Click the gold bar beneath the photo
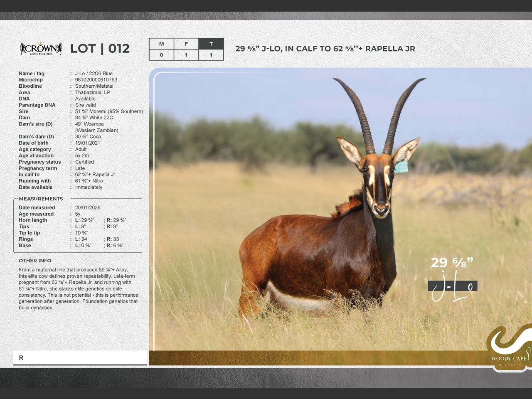Image resolution: width=532 pixels, height=399 pixels. click(316, 358)
